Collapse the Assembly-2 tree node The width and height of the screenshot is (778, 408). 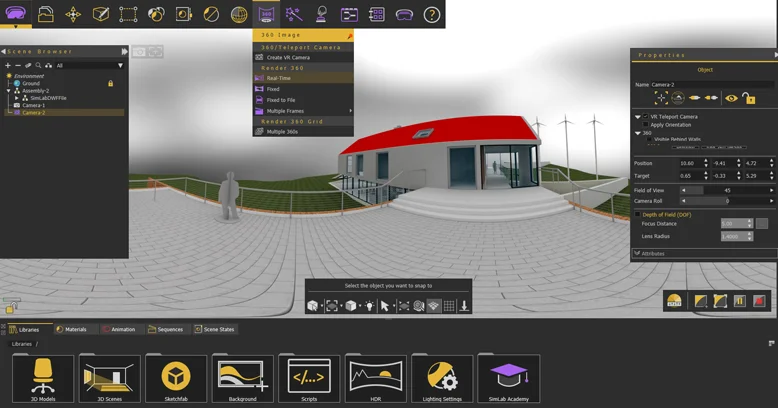[x=8, y=91]
